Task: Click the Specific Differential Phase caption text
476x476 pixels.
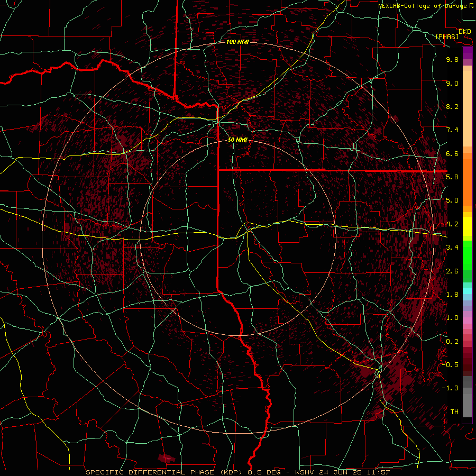Action: 238,472
